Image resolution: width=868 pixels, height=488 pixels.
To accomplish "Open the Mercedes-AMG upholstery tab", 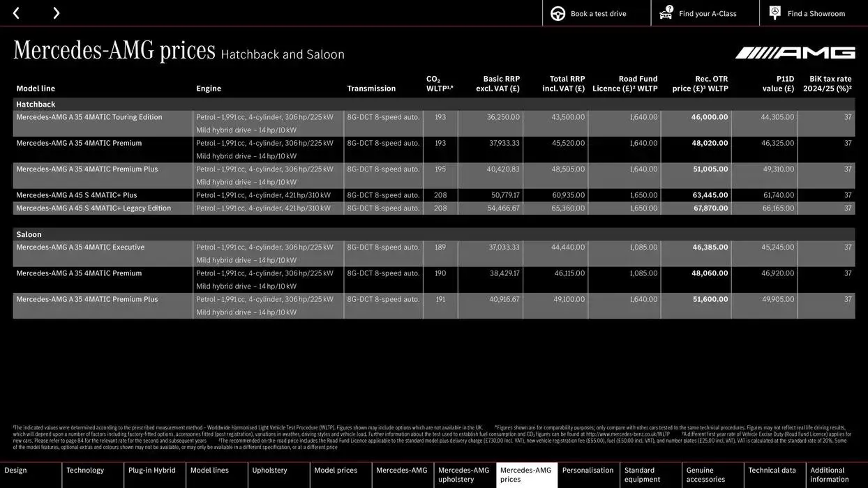I will coord(463,474).
